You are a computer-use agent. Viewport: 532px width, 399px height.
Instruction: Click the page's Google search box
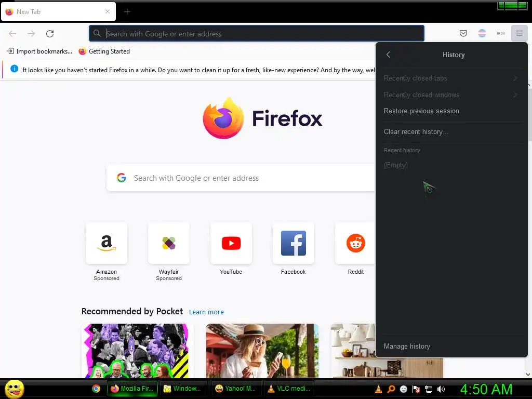pyautogui.click(x=241, y=178)
